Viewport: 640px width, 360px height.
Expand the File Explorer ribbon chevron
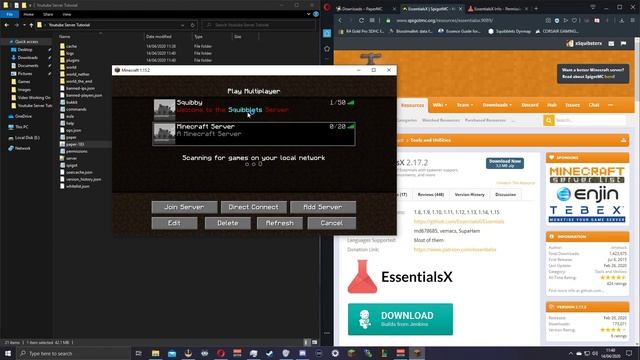(x=309, y=14)
